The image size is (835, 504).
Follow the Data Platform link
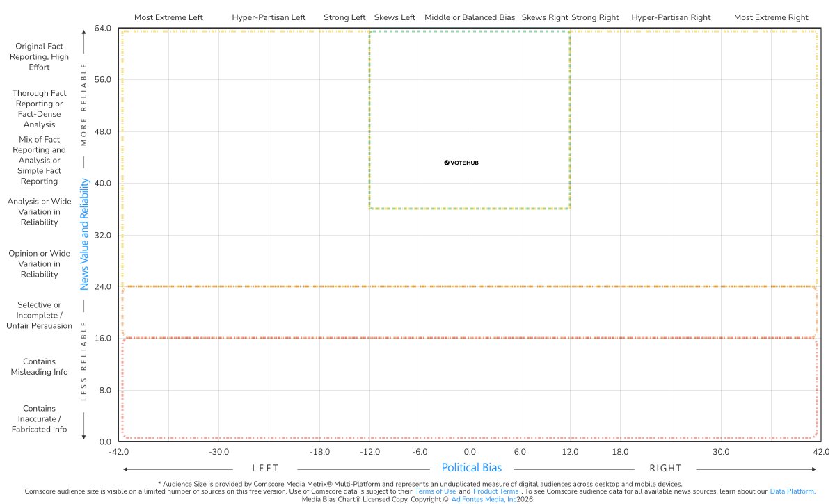[792, 491]
